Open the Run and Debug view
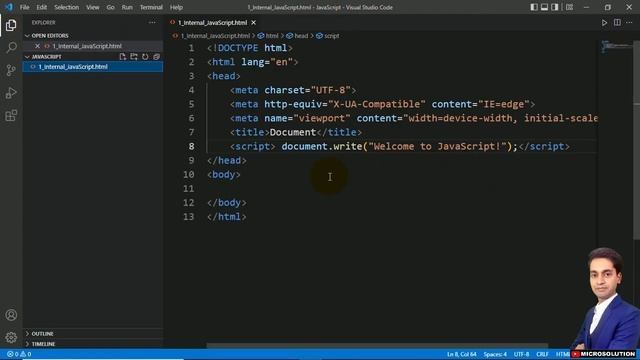 [11, 93]
